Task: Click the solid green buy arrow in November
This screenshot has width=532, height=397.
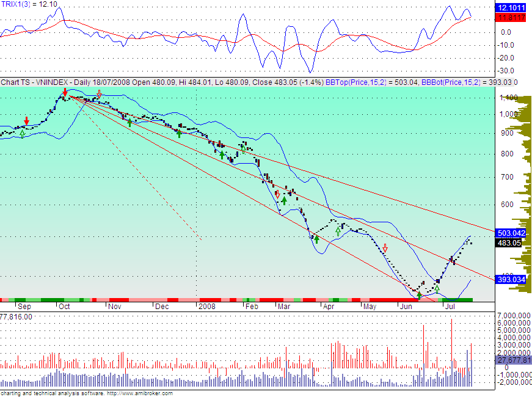Action: 129,122
